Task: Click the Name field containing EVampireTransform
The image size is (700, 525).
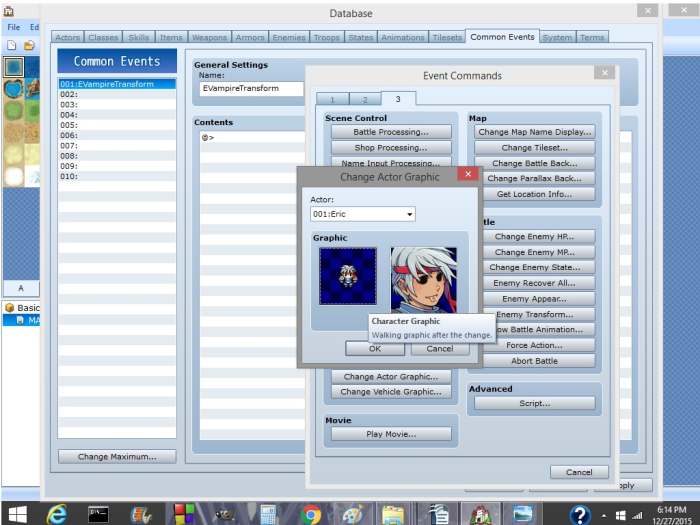Action: click(251, 88)
